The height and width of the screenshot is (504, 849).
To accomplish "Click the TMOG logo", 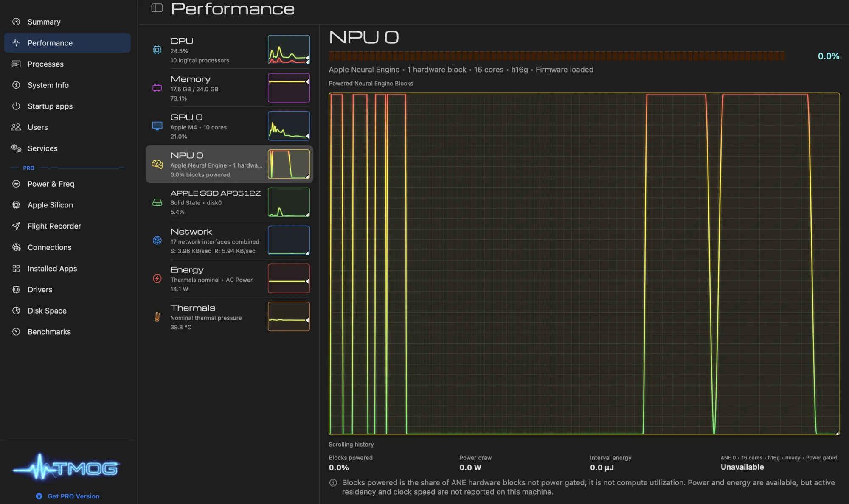I will [x=66, y=468].
